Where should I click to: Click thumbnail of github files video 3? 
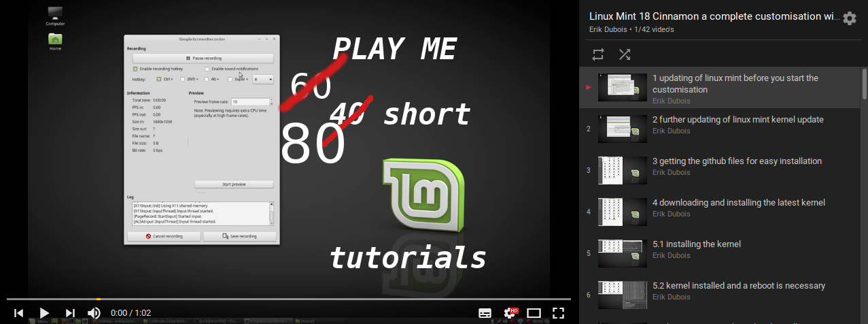pos(623,170)
